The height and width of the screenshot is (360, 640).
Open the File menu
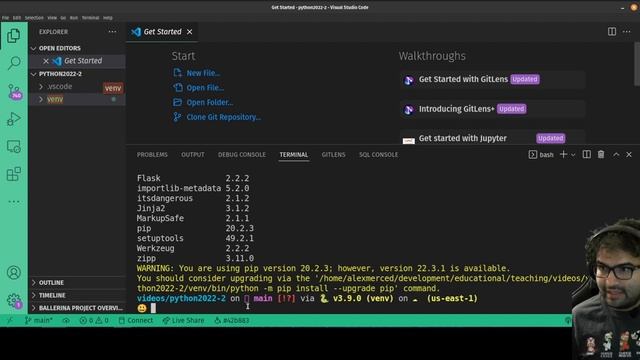[x=5, y=18]
